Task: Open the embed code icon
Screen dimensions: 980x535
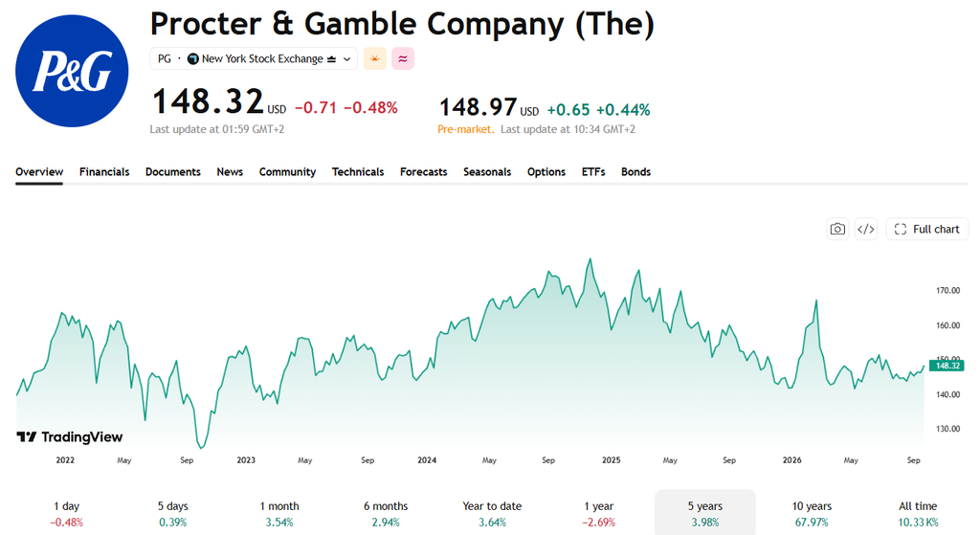Action: pos(865,230)
